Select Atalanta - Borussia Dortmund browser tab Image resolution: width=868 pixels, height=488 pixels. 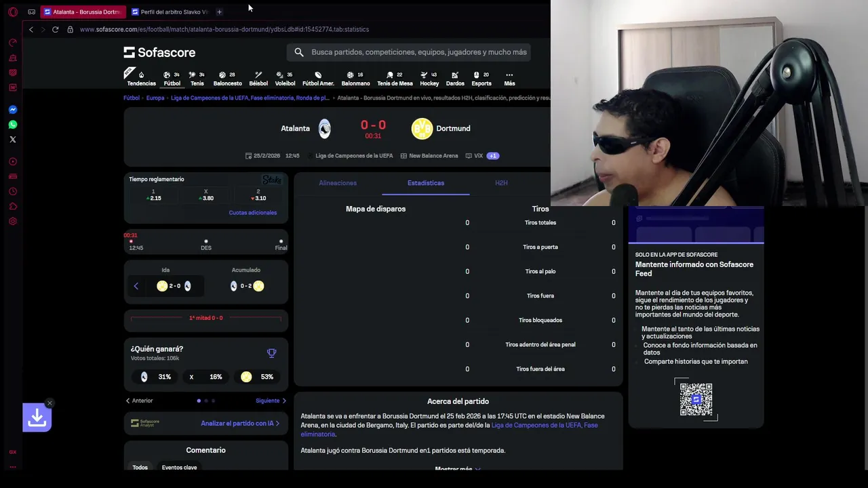click(x=83, y=12)
